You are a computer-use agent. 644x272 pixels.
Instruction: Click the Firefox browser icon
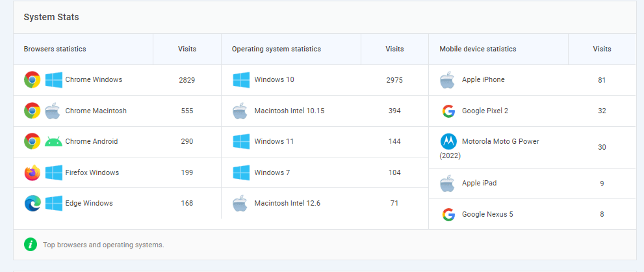point(32,172)
